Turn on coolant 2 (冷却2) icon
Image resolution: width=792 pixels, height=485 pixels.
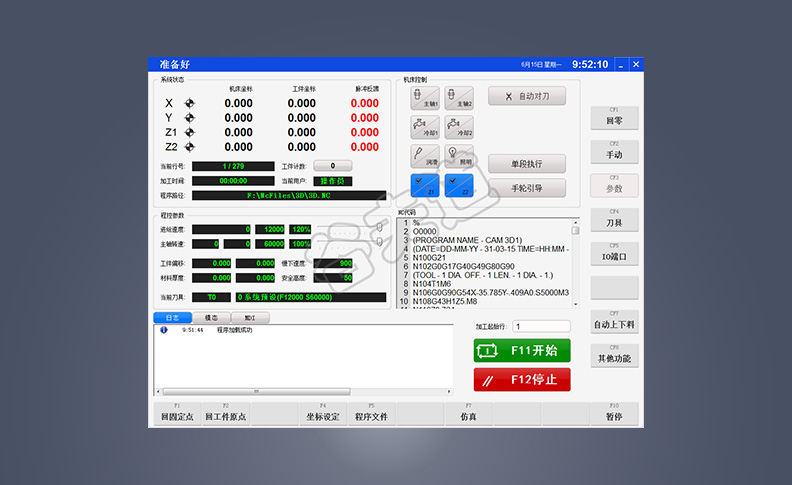tap(458, 126)
